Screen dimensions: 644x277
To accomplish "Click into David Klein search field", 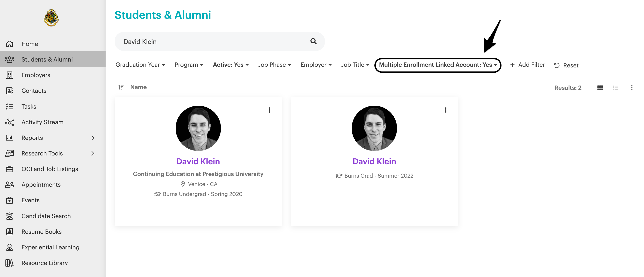I will click(x=213, y=41).
